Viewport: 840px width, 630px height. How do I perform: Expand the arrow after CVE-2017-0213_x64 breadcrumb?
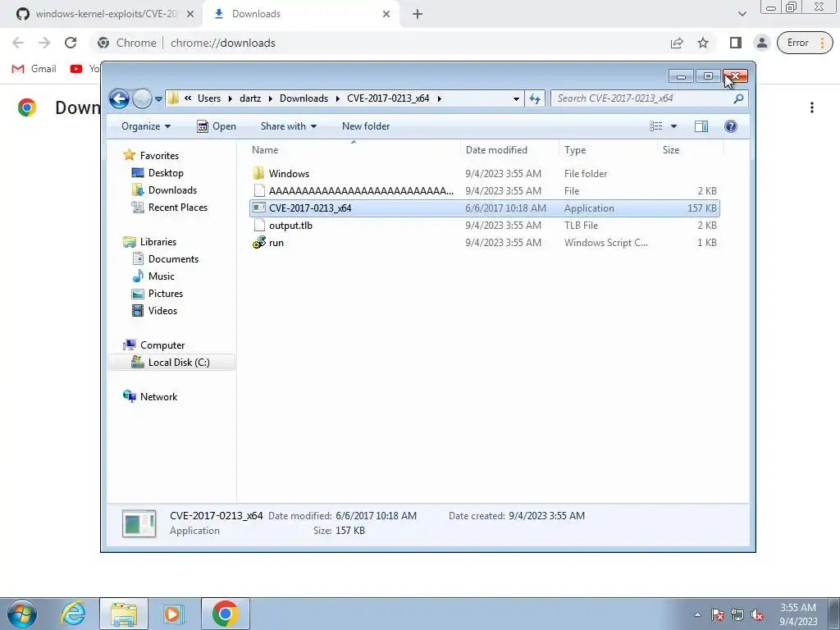pyautogui.click(x=440, y=98)
